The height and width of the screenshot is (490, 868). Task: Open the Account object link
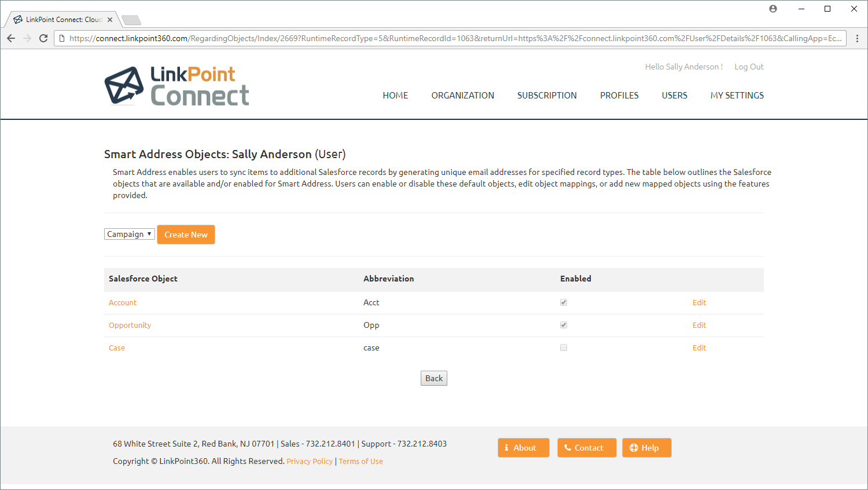123,302
